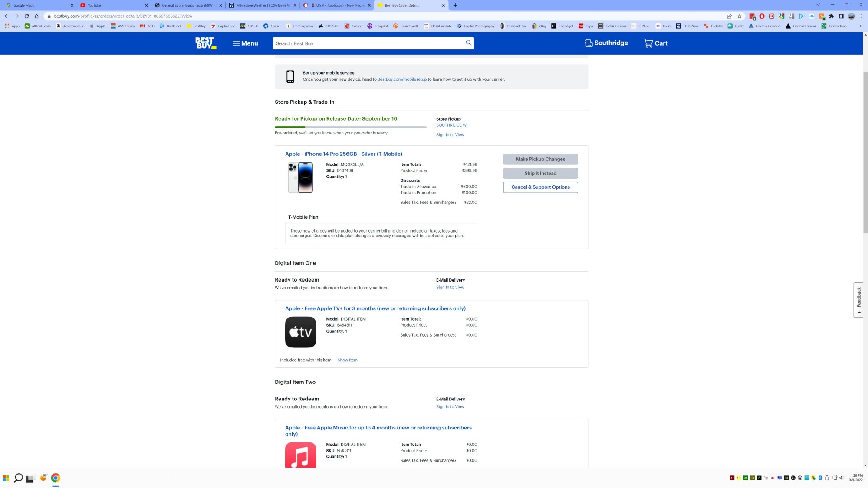The height and width of the screenshot is (488, 868).
Task: Open the NVIDIA tray icon
Action: point(786,478)
